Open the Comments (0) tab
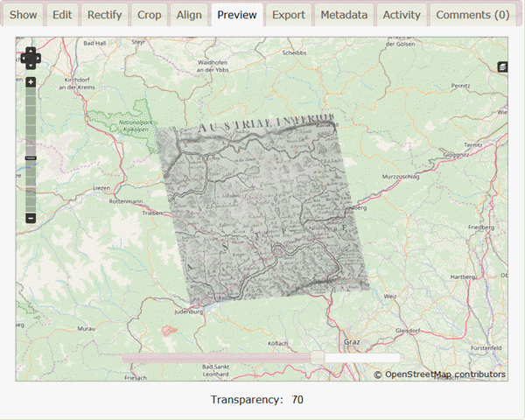The width and height of the screenshot is (525, 420). (472, 15)
